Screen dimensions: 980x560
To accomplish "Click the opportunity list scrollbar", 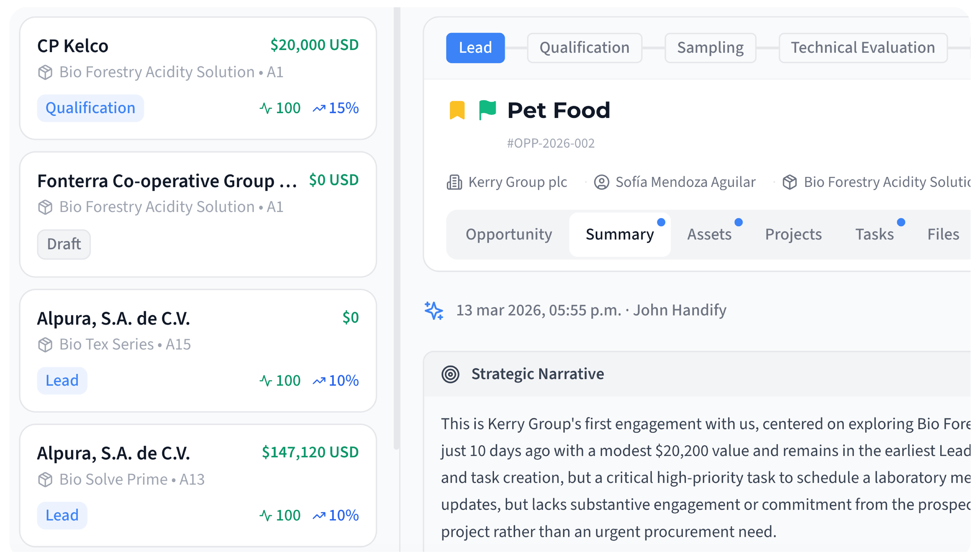I will pyautogui.click(x=396, y=231).
